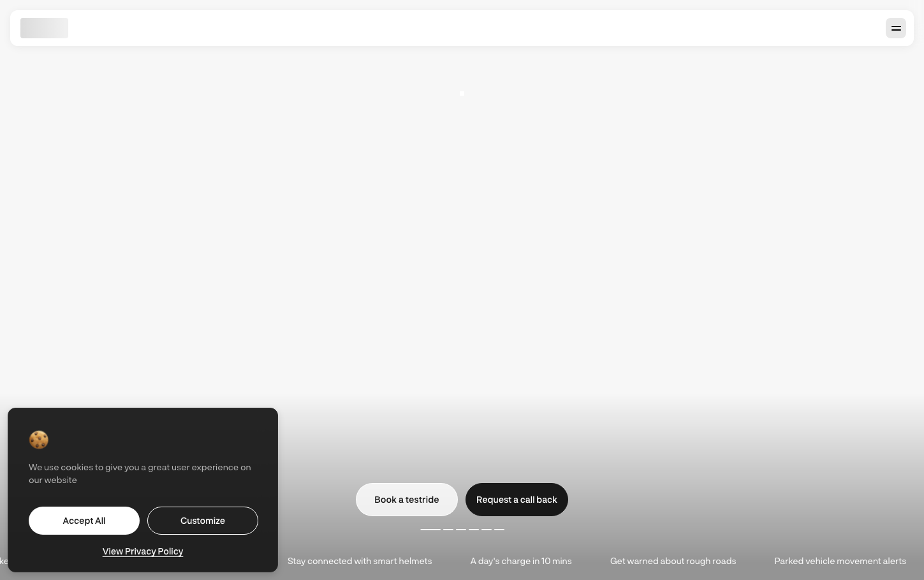The image size is (924, 580).
Task: Switch to the fourth carousel slide indicator
Action: click(474, 530)
